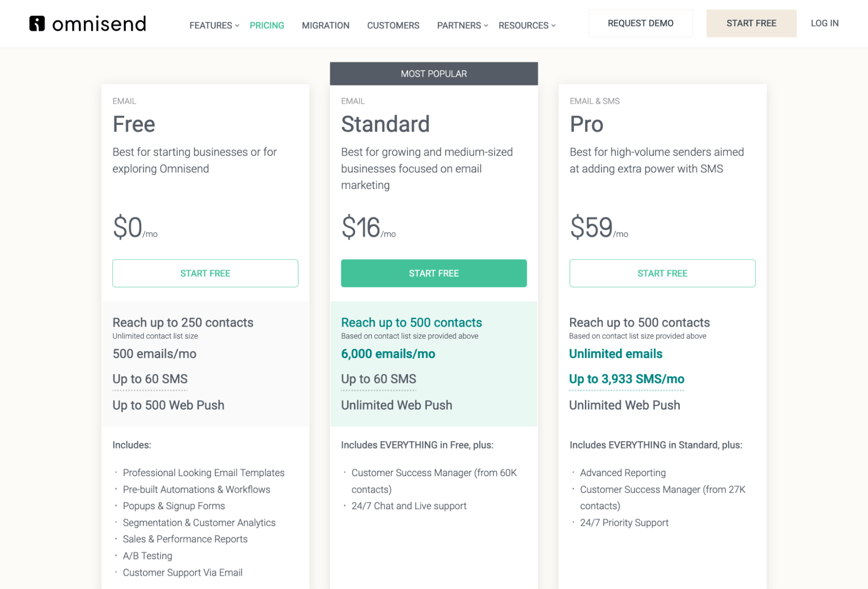Start the Free plan
Viewport: 868px width, 589px height.
(x=205, y=273)
